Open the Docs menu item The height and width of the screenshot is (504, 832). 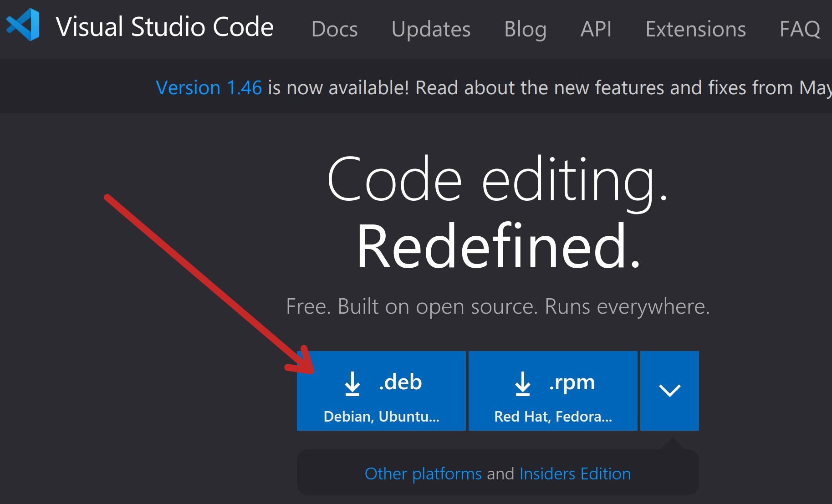pos(334,29)
